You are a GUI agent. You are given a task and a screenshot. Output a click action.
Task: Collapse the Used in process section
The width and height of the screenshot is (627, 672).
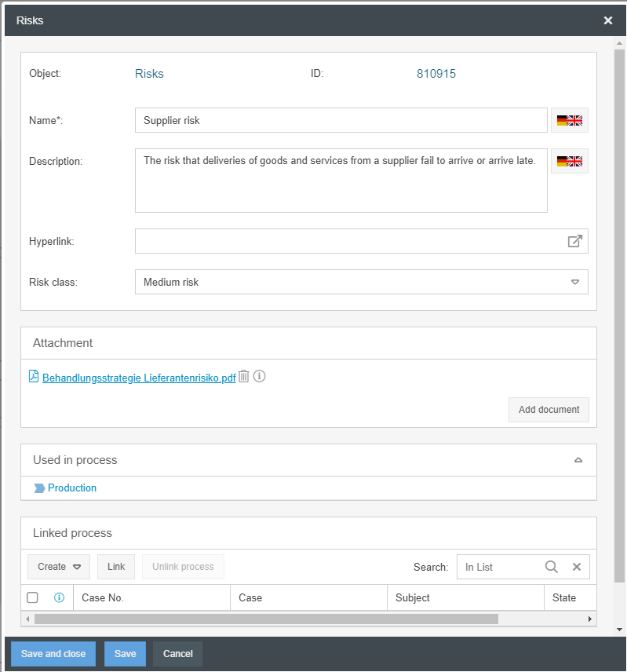(x=578, y=460)
